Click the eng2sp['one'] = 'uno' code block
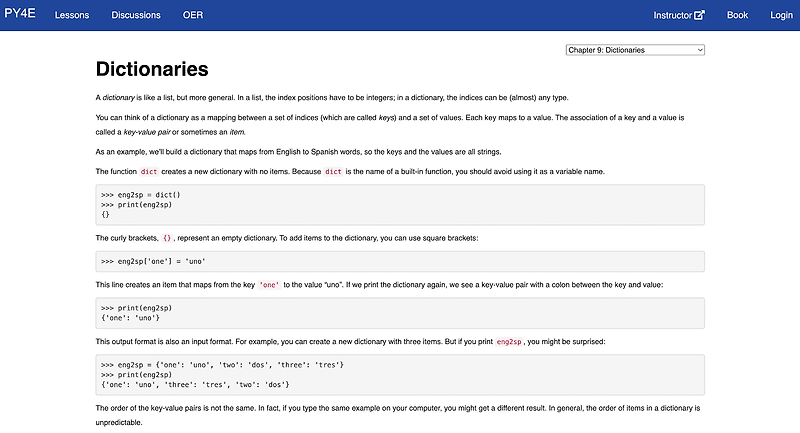 tap(400, 261)
